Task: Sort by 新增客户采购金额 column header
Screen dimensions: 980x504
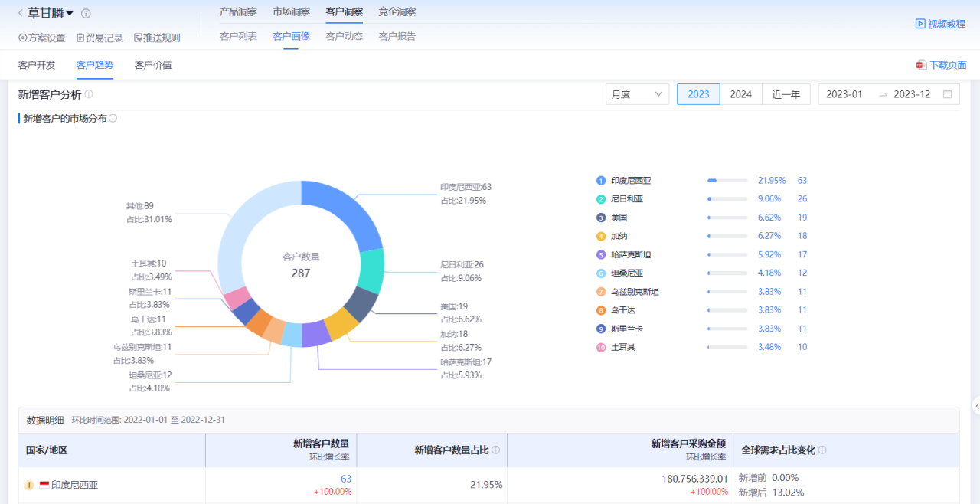Action: [688, 443]
